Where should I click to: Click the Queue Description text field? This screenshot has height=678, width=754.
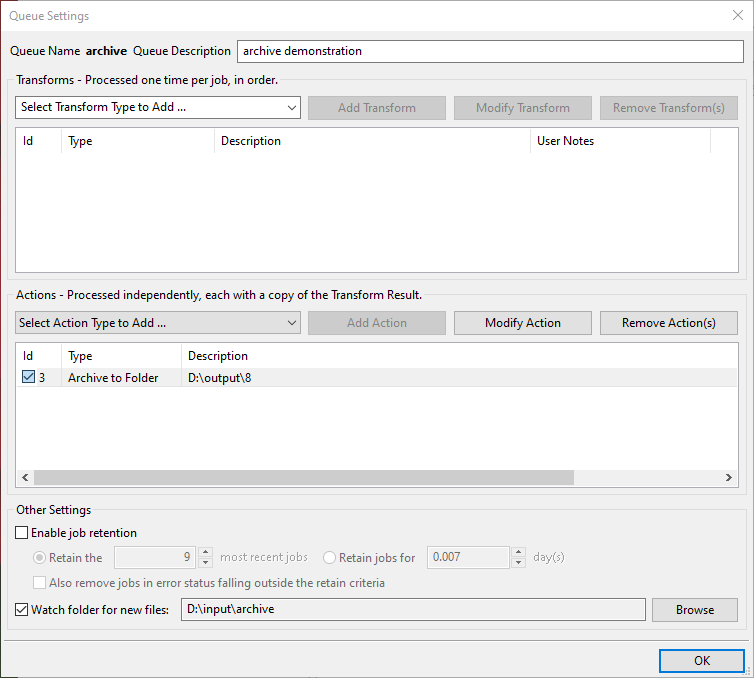[489, 51]
